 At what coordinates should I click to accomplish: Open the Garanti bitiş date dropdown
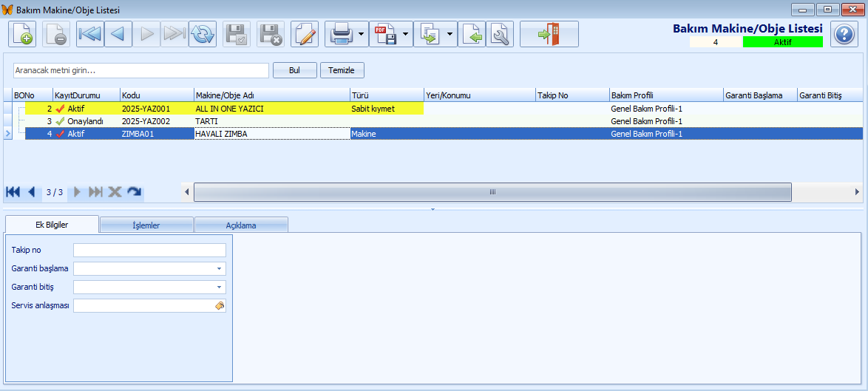(x=219, y=287)
